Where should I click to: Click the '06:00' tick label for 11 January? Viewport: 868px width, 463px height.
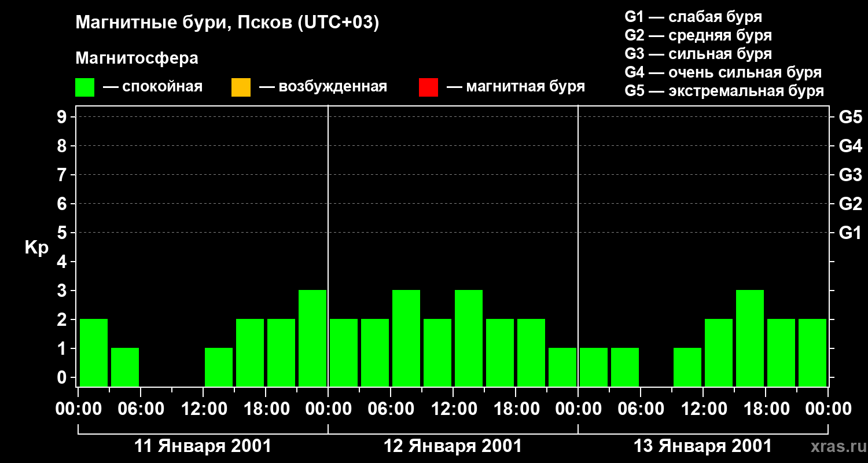click(141, 409)
